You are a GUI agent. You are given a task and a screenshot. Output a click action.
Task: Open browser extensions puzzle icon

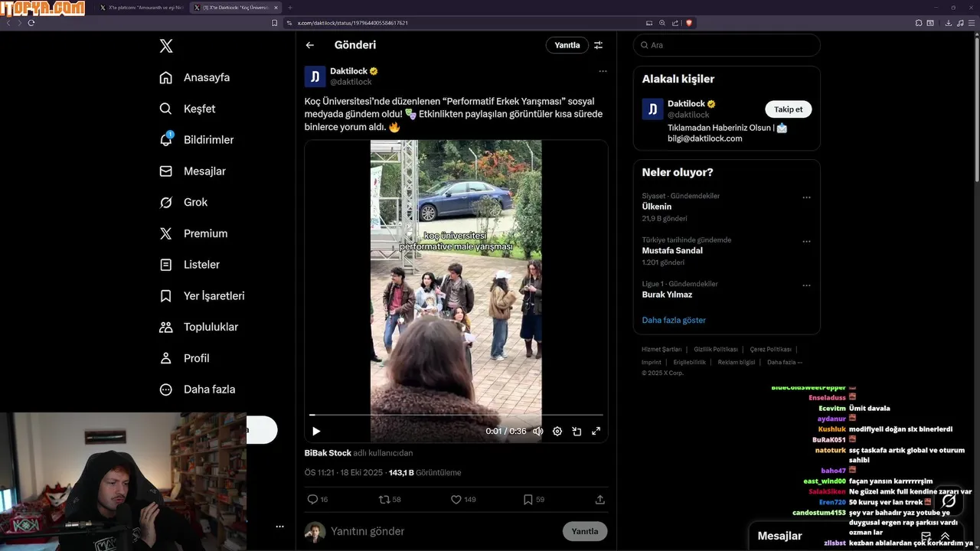click(x=919, y=23)
